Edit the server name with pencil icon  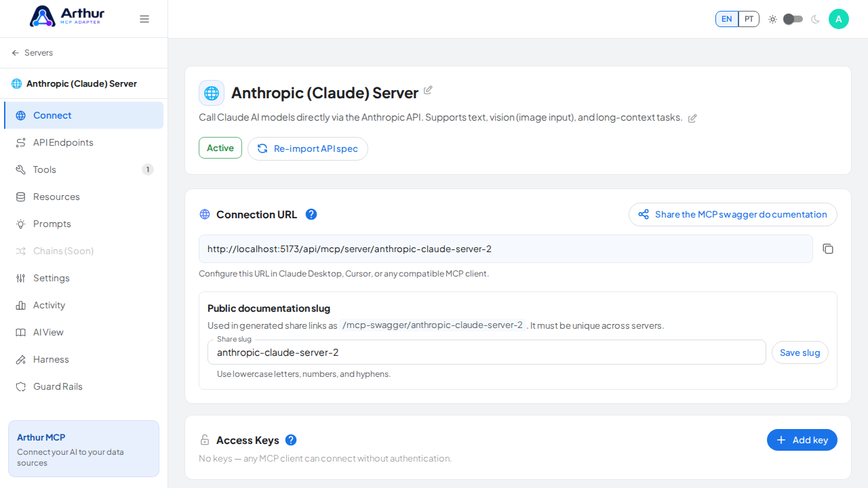[428, 90]
